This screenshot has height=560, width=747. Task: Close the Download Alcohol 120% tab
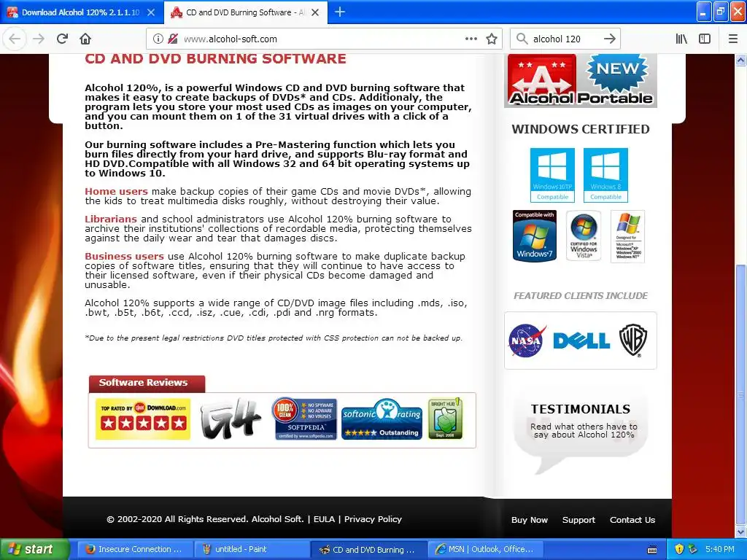(x=151, y=12)
